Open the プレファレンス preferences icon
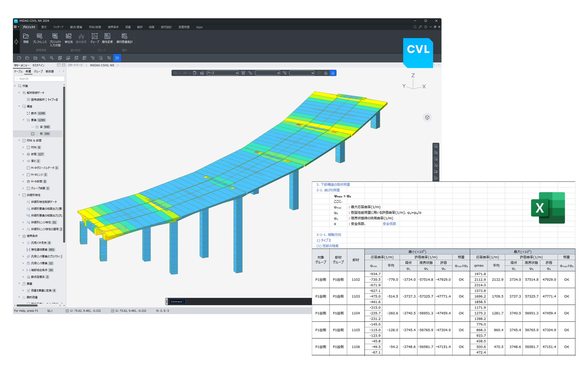The width and height of the screenshot is (588, 372). point(40,37)
